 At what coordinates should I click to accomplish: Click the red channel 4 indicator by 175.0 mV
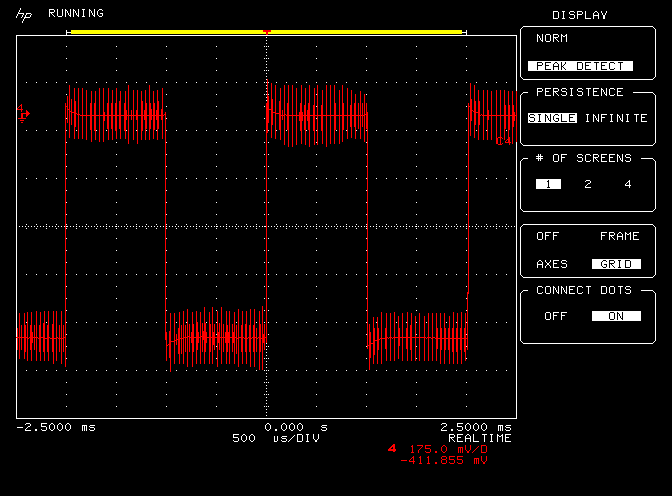(x=391, y=449)
